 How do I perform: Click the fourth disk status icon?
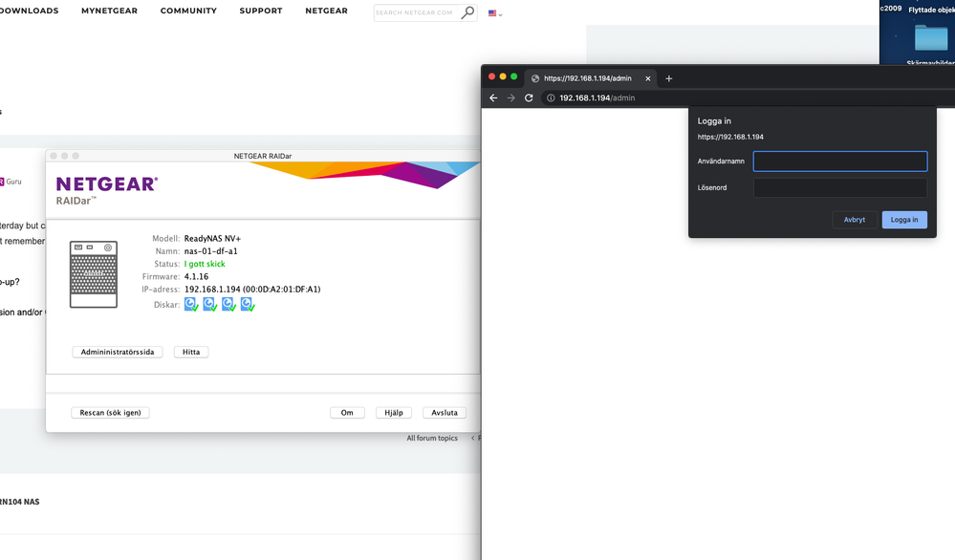248,304
